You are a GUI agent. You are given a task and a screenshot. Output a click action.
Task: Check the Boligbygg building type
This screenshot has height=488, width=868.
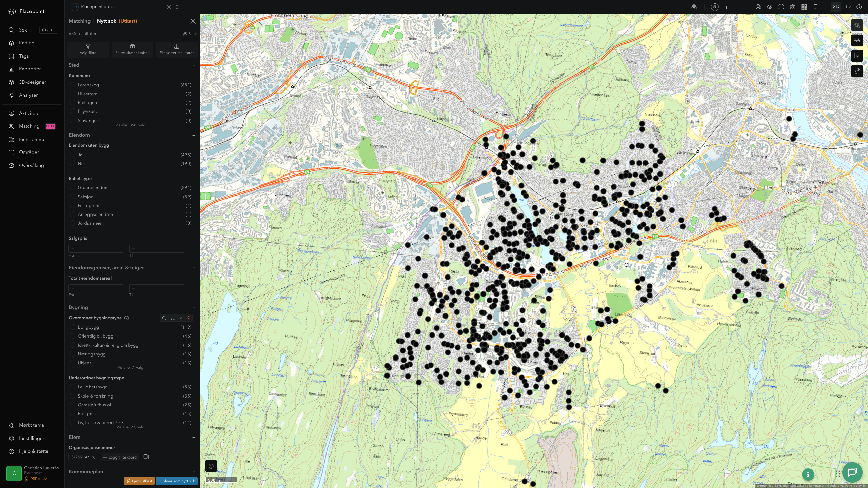tap(72, 327)
